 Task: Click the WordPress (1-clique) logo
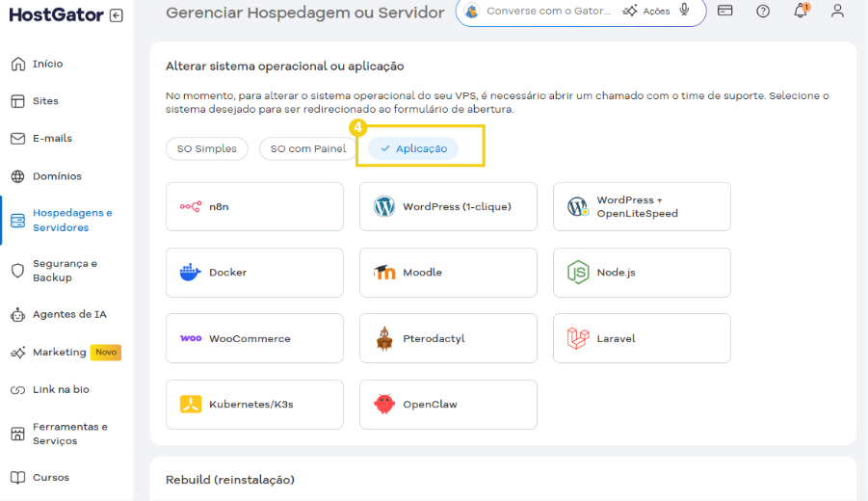pos(384,206)
